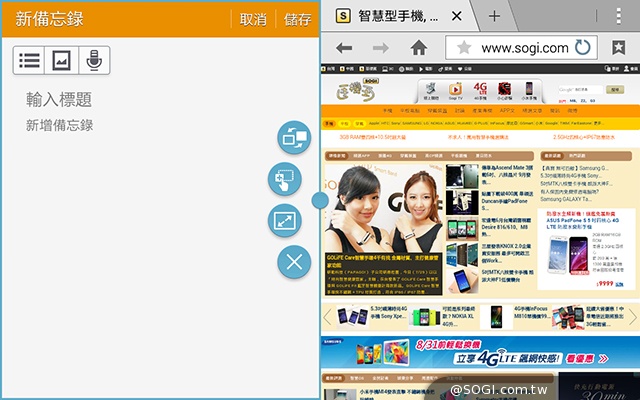Viewport: 640px width, 400px height.
Task: Tap the www.sogi.com address field
Action: click(x=525, y=48)
